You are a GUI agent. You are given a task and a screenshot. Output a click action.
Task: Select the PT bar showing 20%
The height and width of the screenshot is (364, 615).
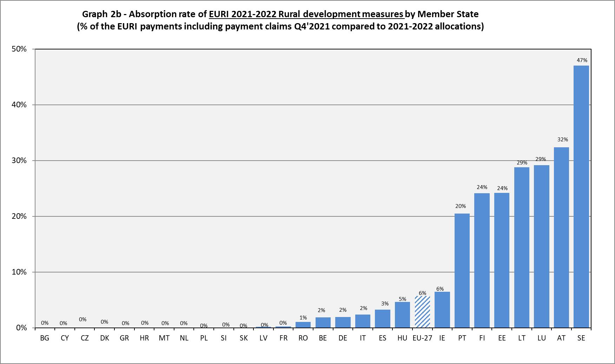tap(462, 271)
